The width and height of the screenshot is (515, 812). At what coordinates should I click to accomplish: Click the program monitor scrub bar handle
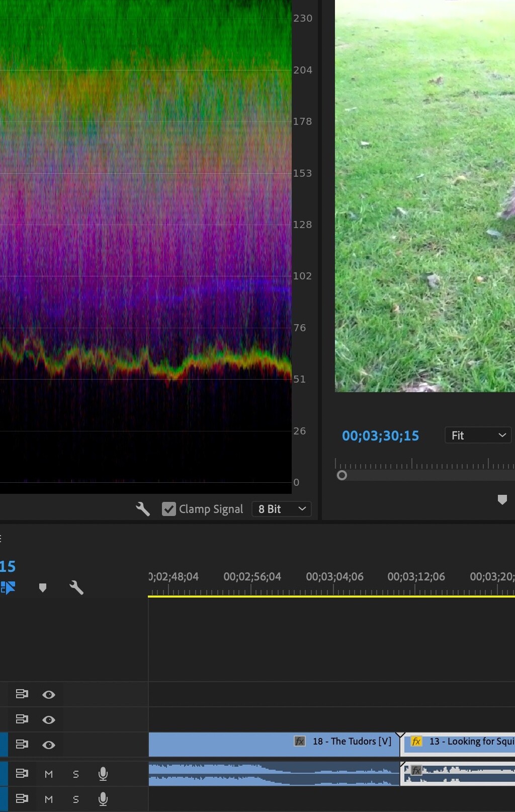point(342,475)
